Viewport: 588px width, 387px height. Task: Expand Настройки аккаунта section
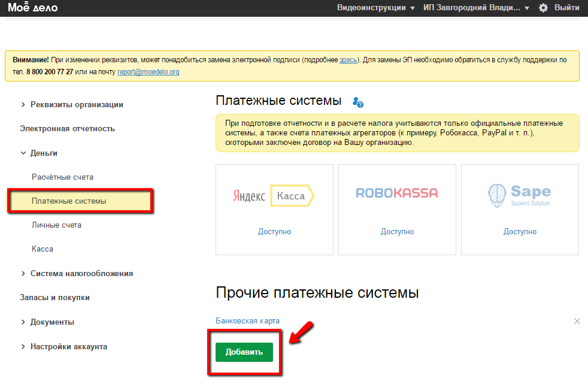(x=64, y=346)
